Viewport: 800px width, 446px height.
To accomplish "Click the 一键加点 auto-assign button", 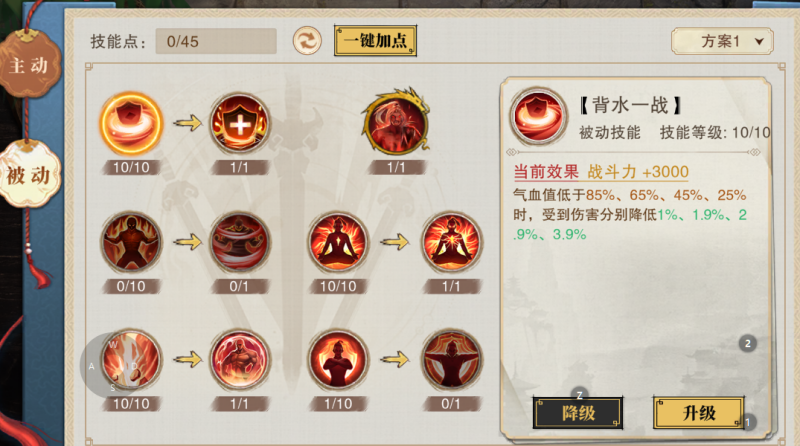I will (376, 40).
